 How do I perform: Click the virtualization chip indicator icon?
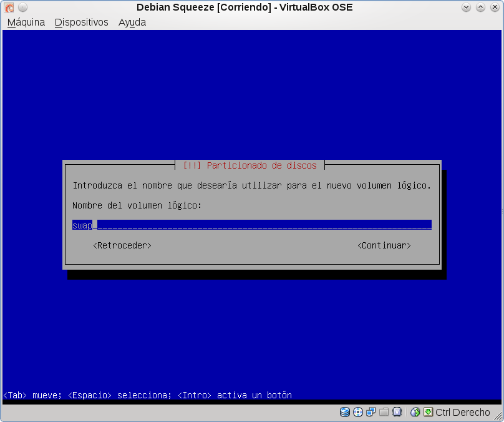[397, 412]
